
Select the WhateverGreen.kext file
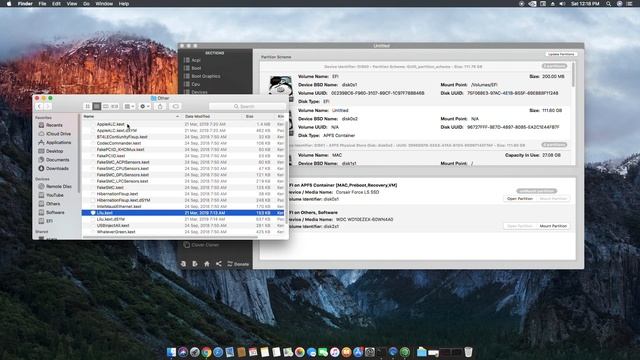click(116, 232)
